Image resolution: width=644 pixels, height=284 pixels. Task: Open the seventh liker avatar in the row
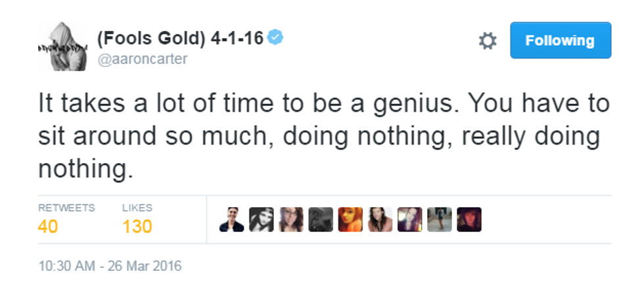click(x=410, y=220)
